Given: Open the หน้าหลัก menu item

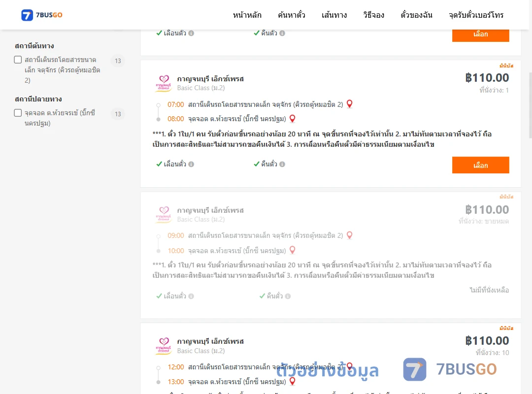Looking at the screenshot, I should [x=247, y=15].
